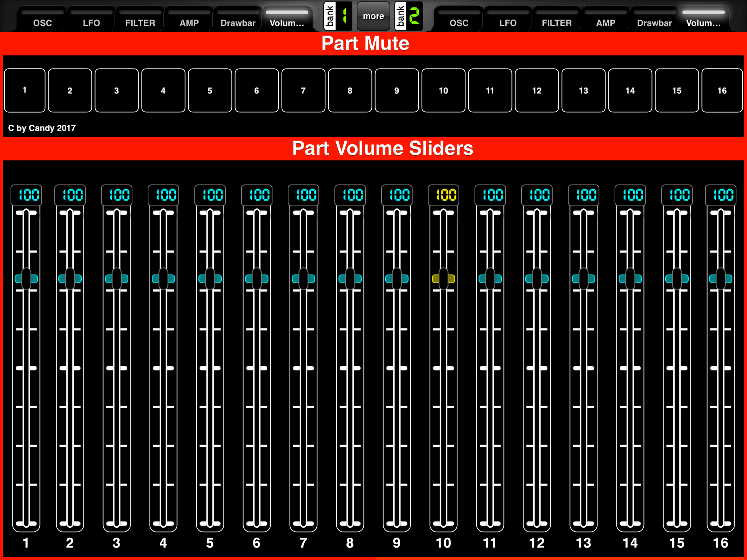Toggle mute for part 10

point(444,90)
